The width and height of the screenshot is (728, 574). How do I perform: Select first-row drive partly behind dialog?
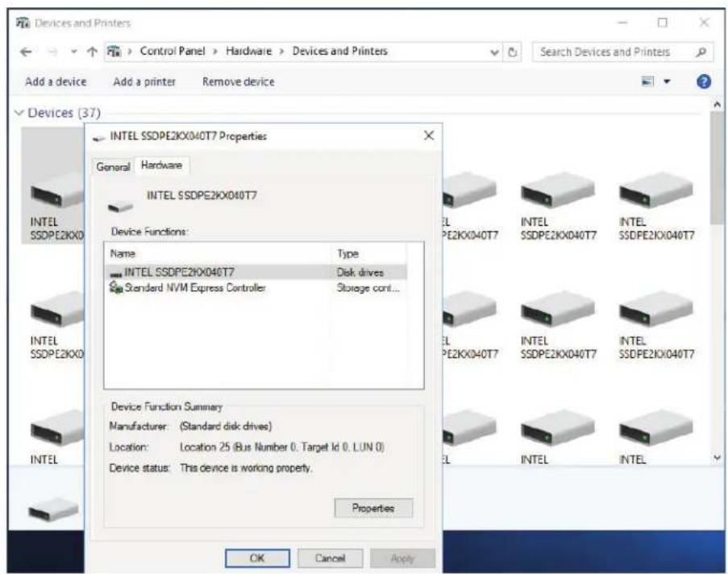470,206
